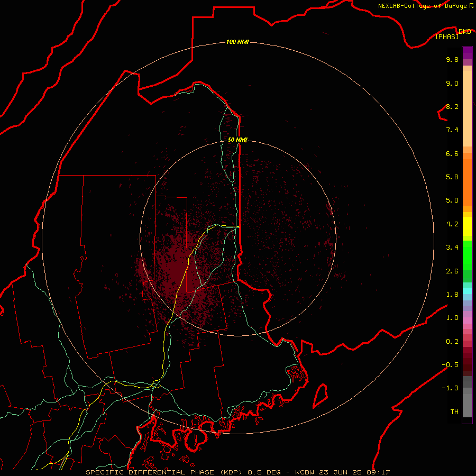Click the 1.8 scale value

click(452, 295)
